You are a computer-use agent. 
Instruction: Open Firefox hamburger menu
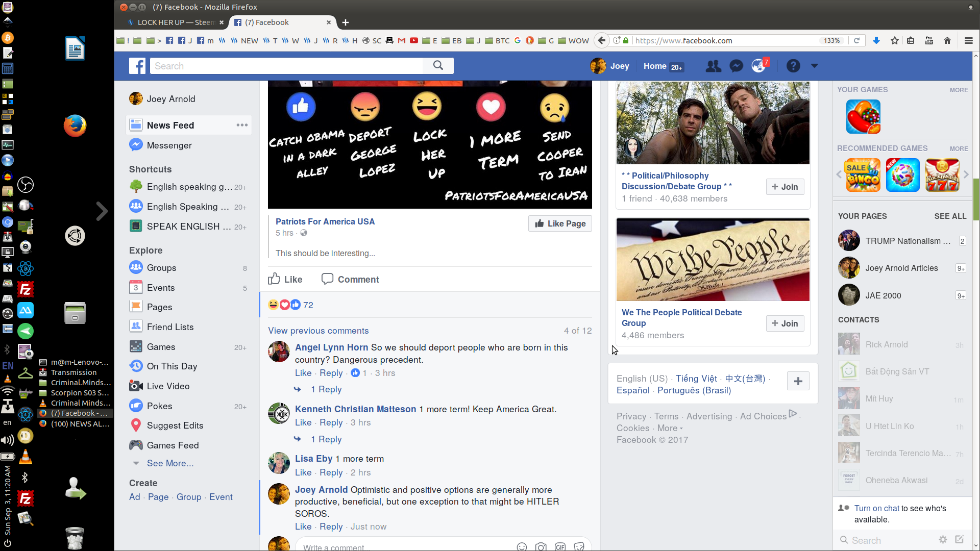pyautogui.click(x=968, y=40)
